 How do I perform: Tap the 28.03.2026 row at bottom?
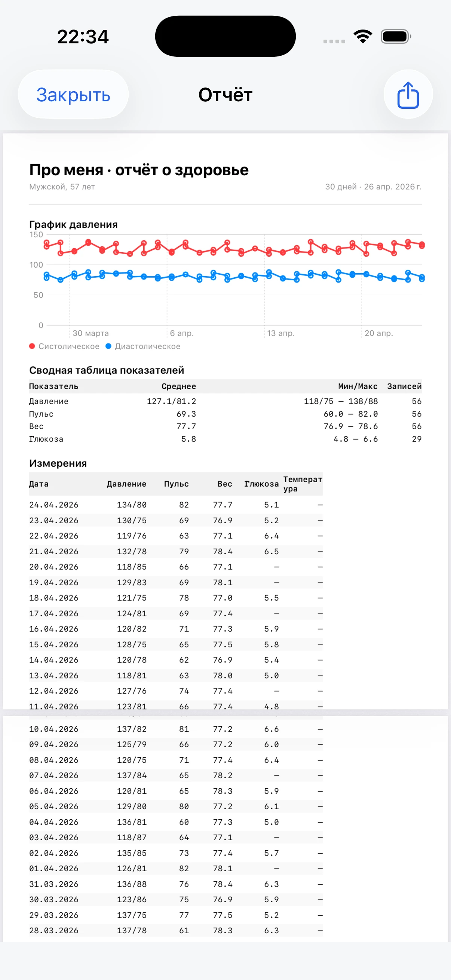tap(175, 931)
